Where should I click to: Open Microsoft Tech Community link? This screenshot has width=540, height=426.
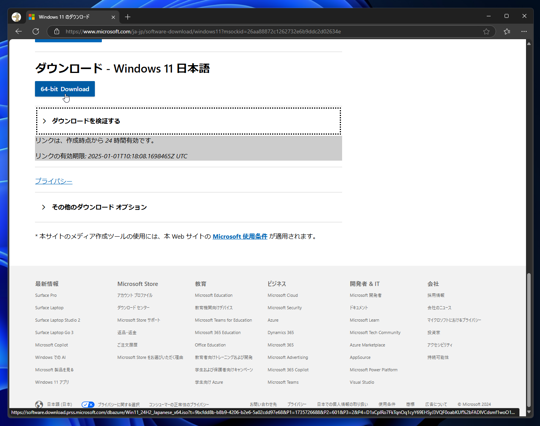pyautogui.click(x=375, y=332)
